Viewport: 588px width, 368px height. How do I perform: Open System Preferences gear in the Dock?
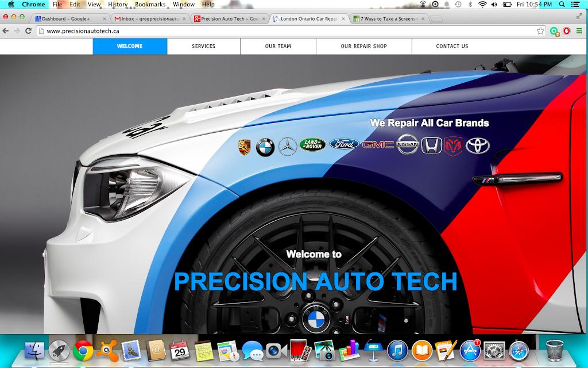tap(494, 351)
